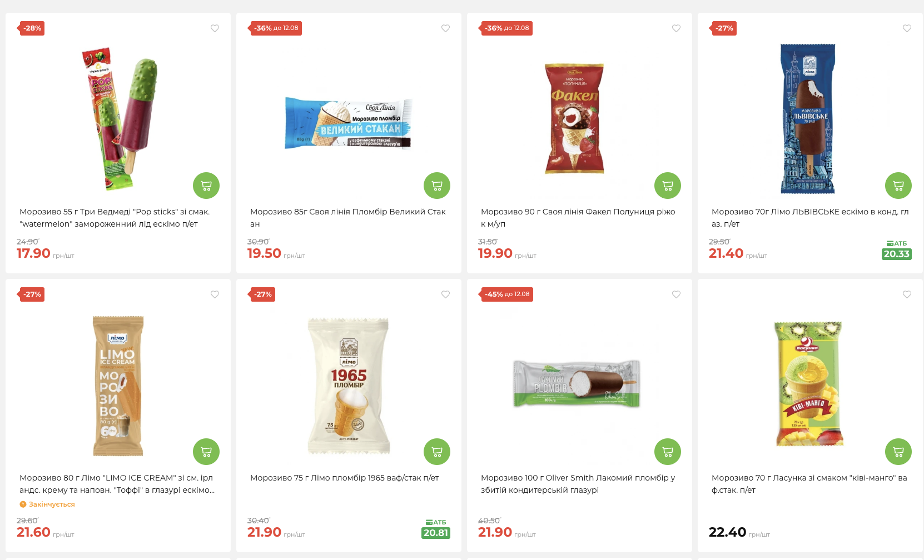Add Факел Полуниця ice cream to cart
The width and height of the screenshot is (924, 560).
pos(668,186)
